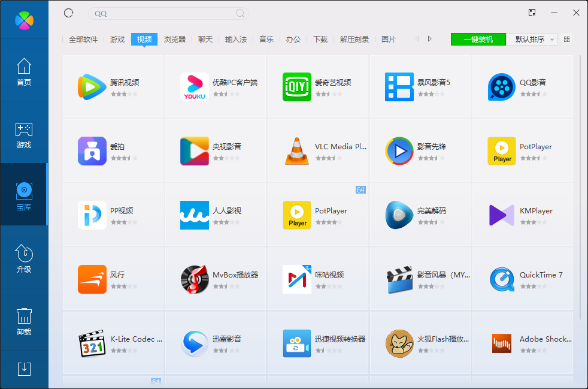Image resolution: width=588 pixels, height=389 pixels.
Task: Switch to 游戏 category tab
Action: [x=117, y=39]
